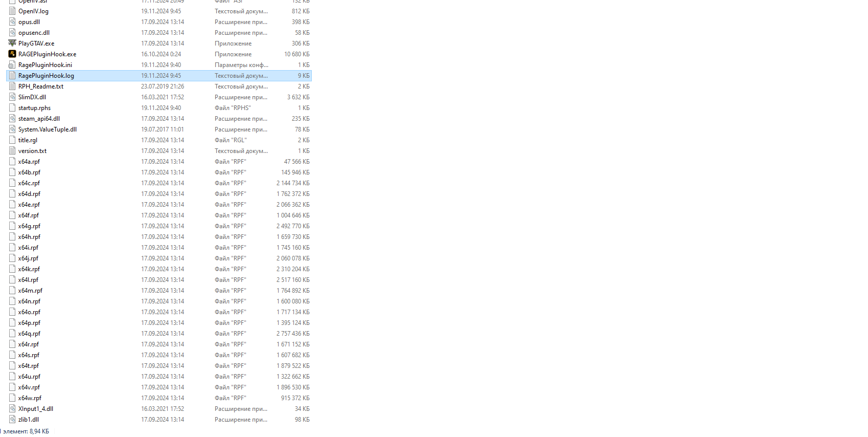Click the steam_api64.dll icon
The height and width of the screenshot is (437, 868).
[x=12, y=118]
